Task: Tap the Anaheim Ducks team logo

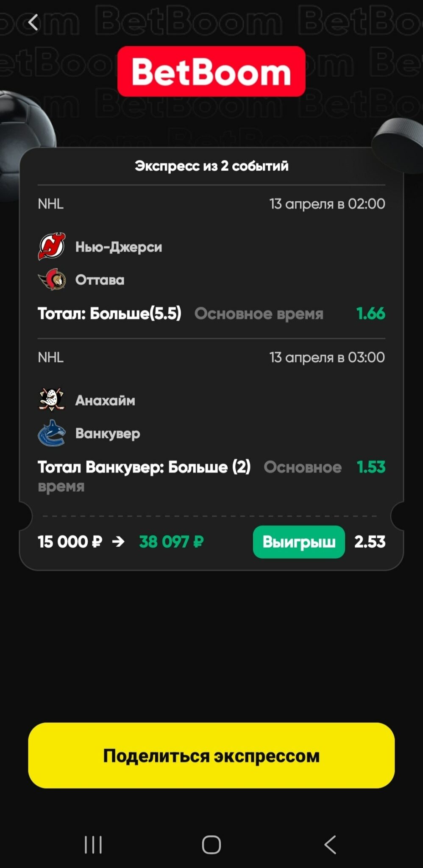Action: [52, 400]
